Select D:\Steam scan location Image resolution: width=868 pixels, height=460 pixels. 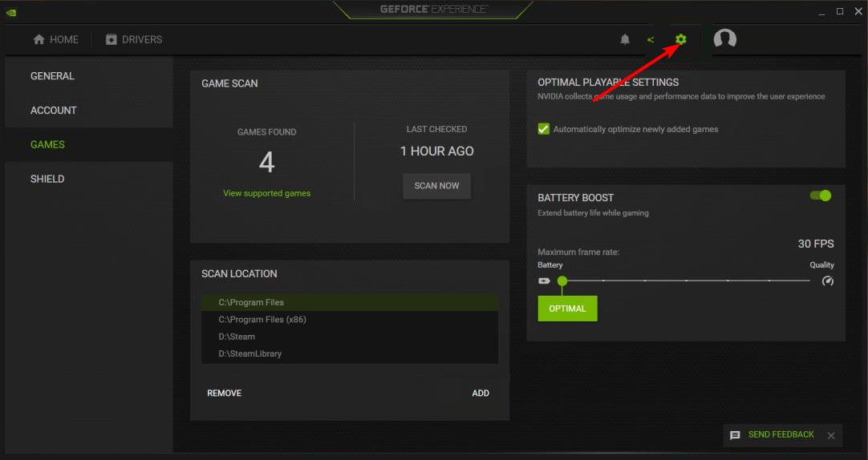click(x=350, y=336)
